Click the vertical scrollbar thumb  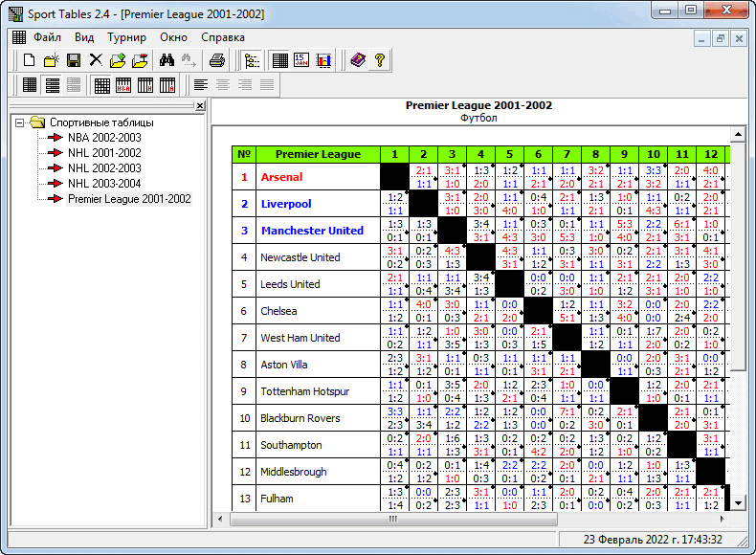tap(738, 257)
